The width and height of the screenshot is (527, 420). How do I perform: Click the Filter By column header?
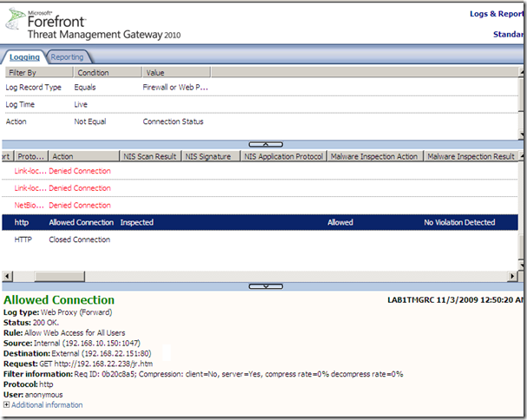(x=39, y=72)
